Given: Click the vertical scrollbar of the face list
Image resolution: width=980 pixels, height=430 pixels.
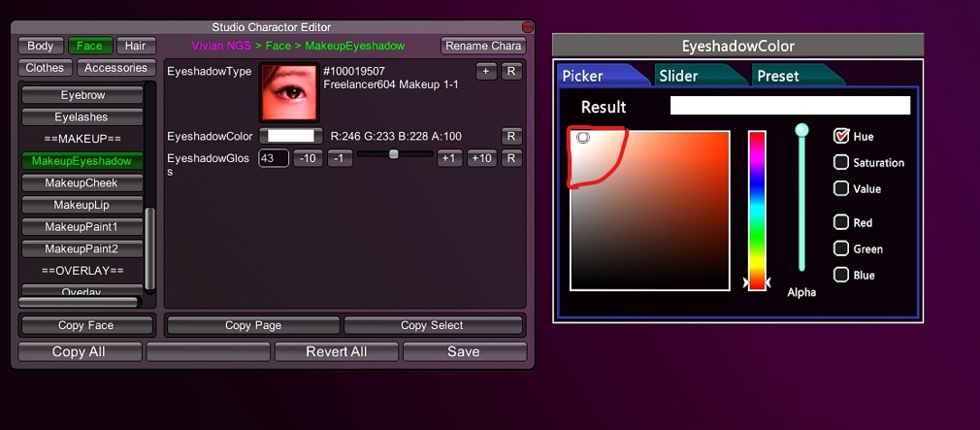Looking at the screenshot, I should coord(150,248).
